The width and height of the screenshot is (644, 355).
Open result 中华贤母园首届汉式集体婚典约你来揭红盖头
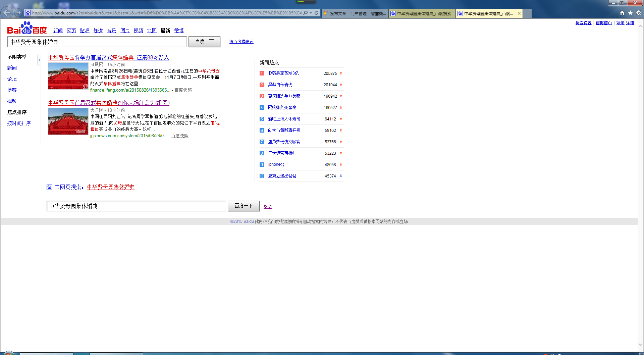(x=109, y=103)
